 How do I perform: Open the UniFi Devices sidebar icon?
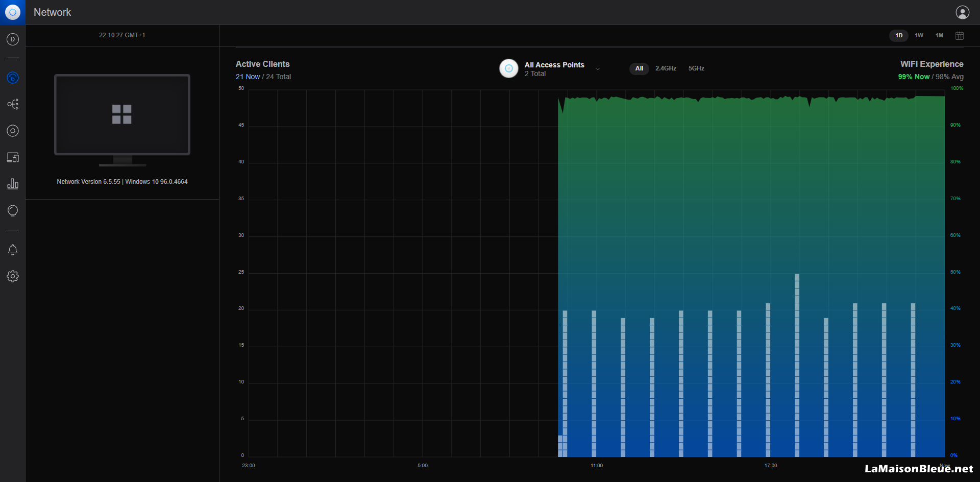[13, 131]
